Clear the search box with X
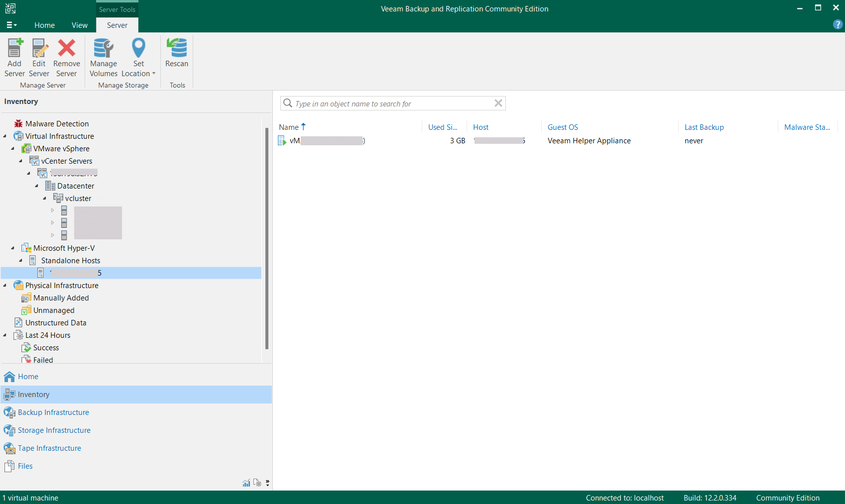Screen dimensions: 845x504 coord(498,103)
